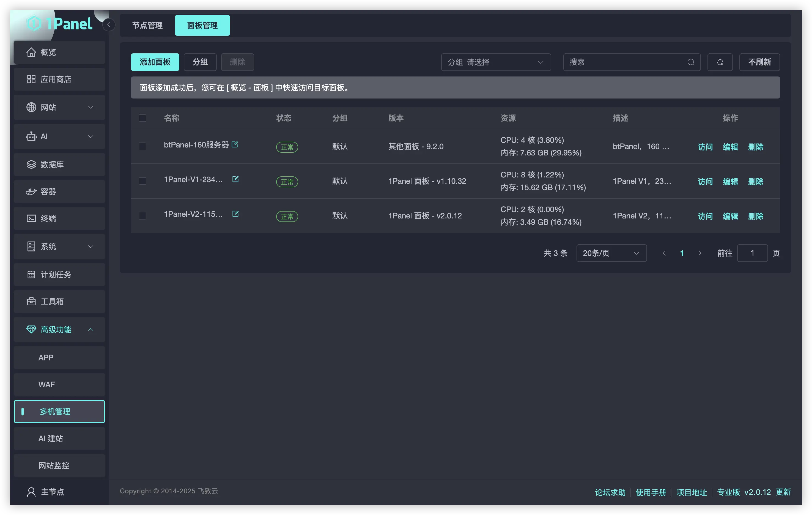The image size is (812, 515).
Task: Tick the checkbox for the btPanel-160服务器 row
Action: pos(142,146)
